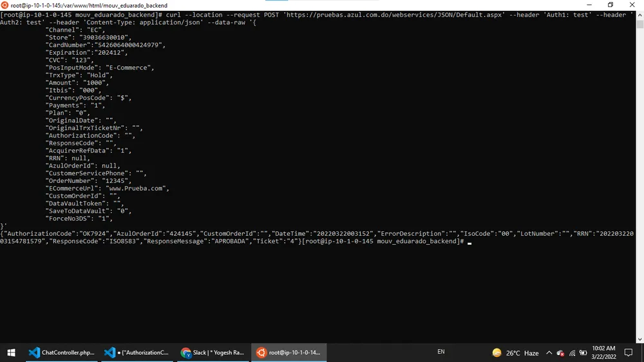The height and width of the screenshot is (362, 644).
Task: Open the Slack Chrome window from the taskbar
Action: point(213,352)
